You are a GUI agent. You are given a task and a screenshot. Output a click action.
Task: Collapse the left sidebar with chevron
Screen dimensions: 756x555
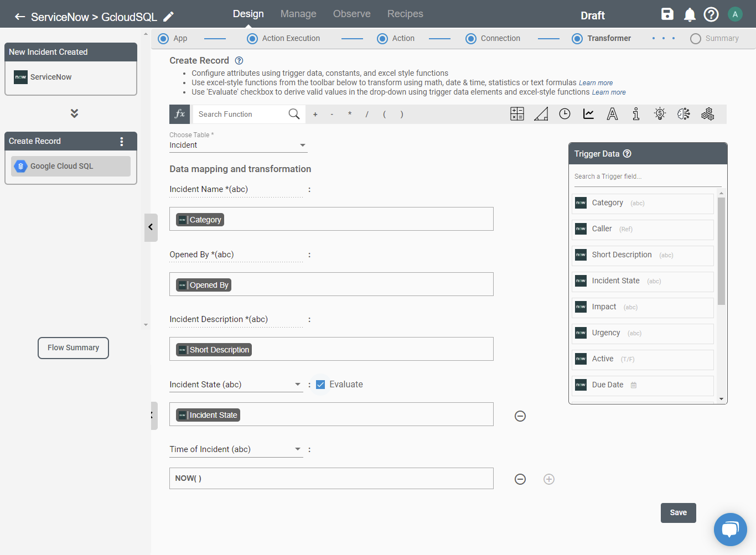pos(151,227)
